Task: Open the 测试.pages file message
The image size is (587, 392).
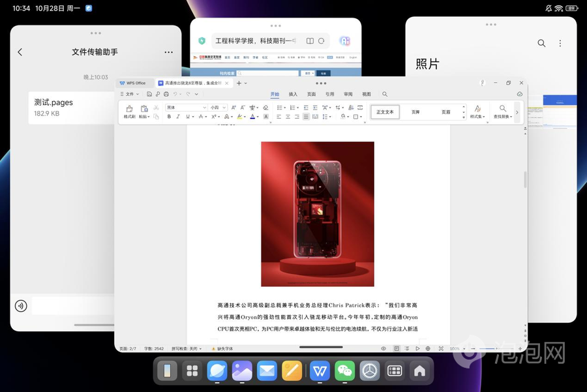Action: pos(72,108)
